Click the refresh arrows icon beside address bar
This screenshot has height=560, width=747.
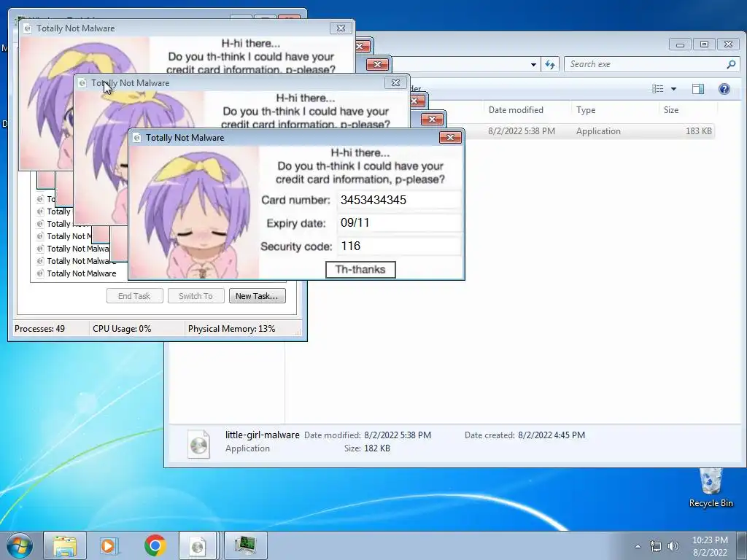click(x=550, y=64)
